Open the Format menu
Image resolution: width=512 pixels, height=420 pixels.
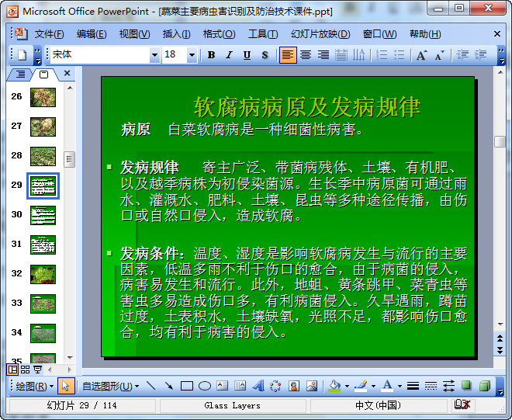coord(219,34)
